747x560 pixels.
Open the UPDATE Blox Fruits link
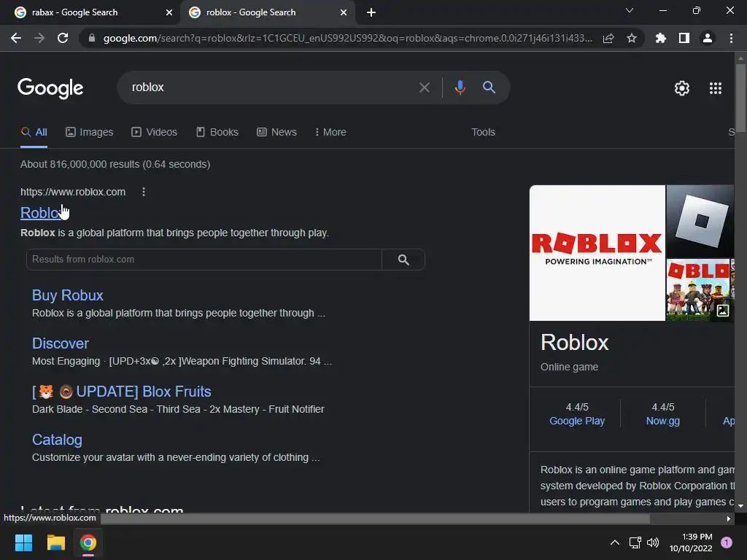(x=122, y=392)
